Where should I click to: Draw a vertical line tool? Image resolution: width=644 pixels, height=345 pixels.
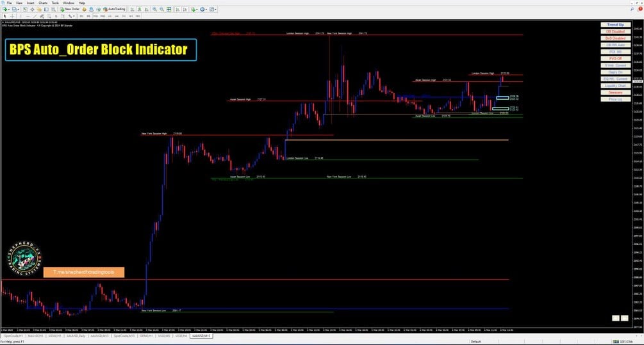click(x=21, y=16)
